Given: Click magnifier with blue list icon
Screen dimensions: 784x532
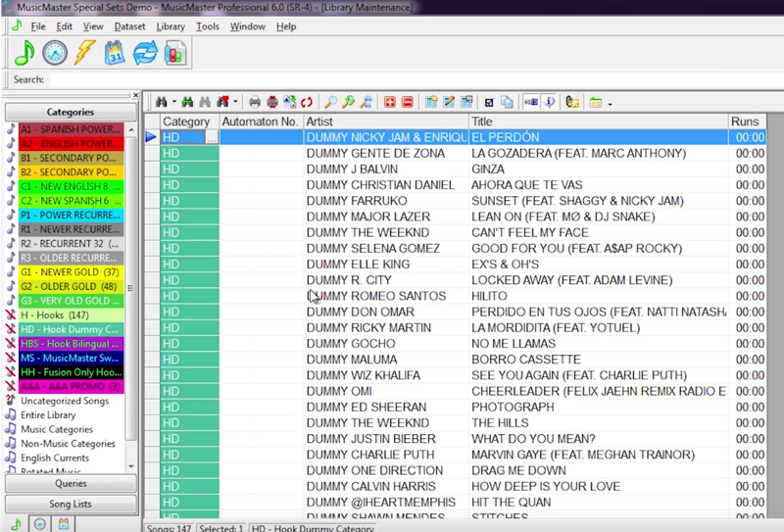Looking at the screenshot, I should pos(367,102).
